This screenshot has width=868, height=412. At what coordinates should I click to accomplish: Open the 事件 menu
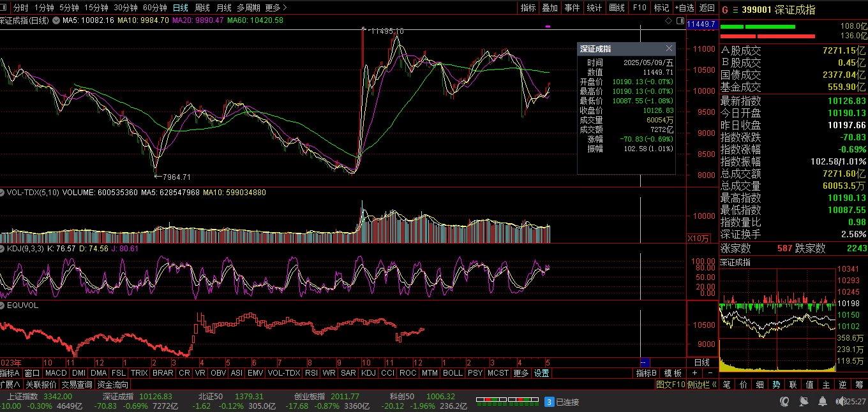click(572, 8)
